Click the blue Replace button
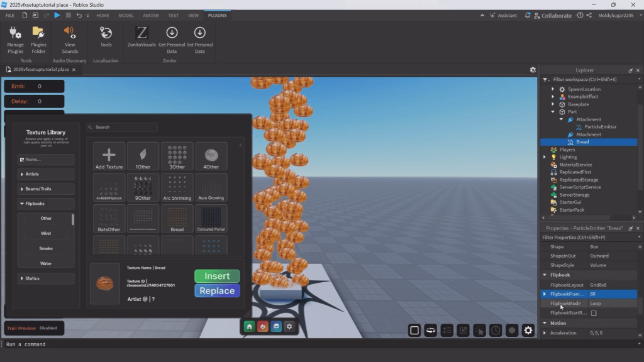644x362 pixels. pyautogui.click(x=217, y=290)
